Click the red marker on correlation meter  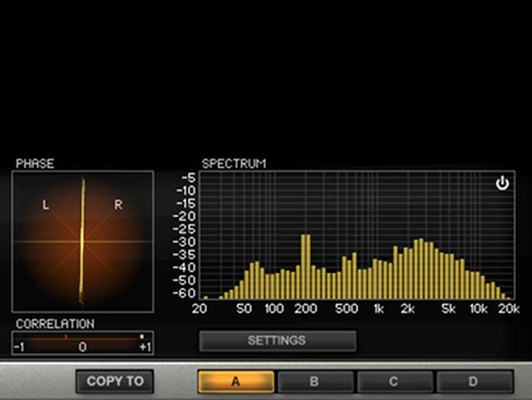click(x=66, y=337)
